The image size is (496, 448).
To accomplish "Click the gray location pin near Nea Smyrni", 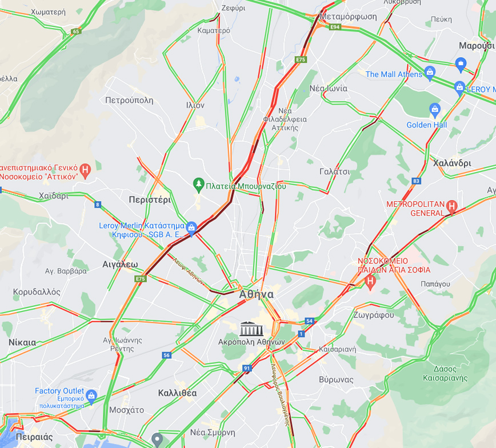I will pos(157,440).
